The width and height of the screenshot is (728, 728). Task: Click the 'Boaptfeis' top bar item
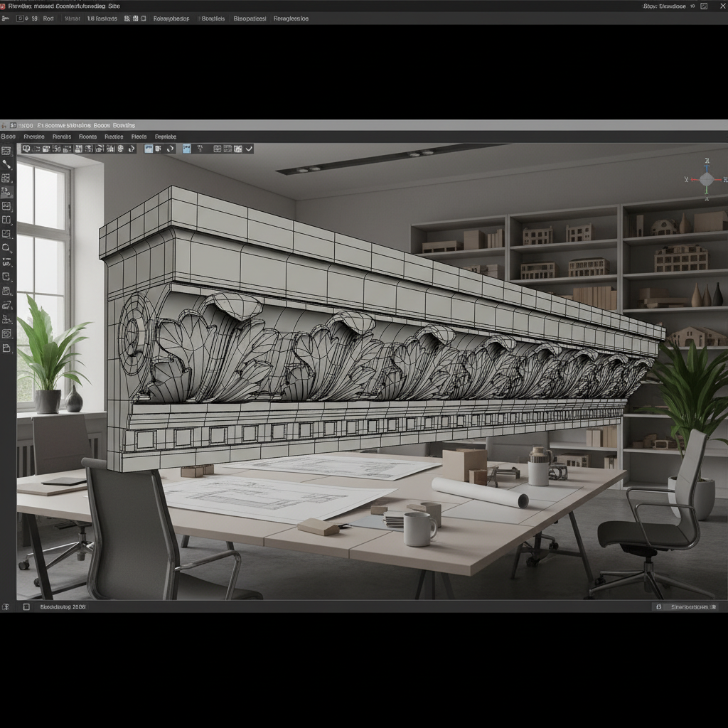tap(213, 18)
